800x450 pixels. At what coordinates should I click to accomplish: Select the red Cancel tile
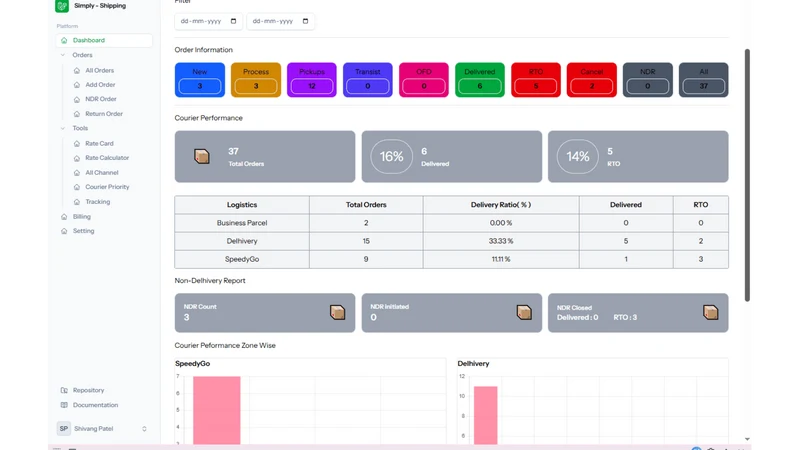(x=592, y=80)
